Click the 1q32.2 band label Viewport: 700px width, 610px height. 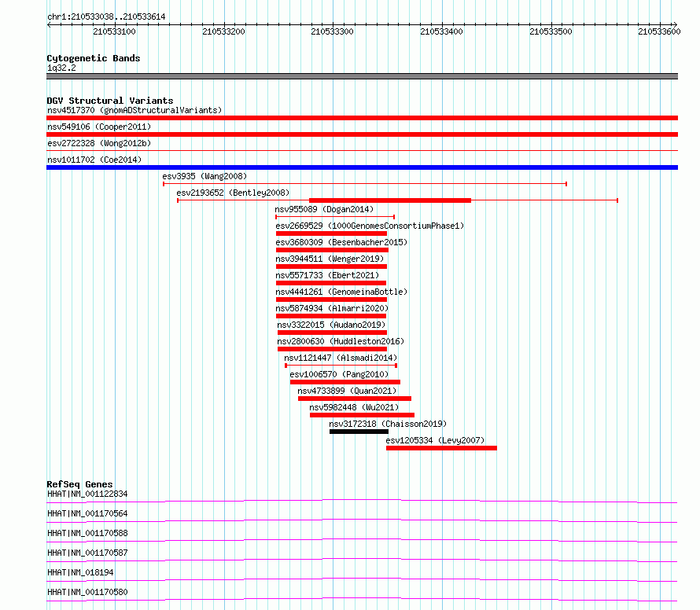61,68
